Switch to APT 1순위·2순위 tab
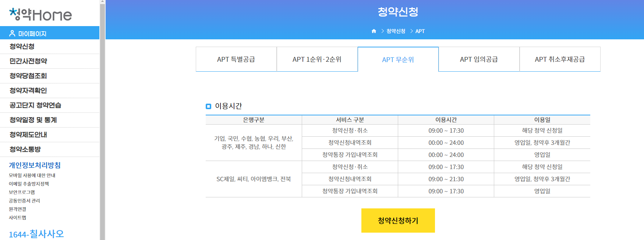Screen dimensions: 644x240 (317, 59)
